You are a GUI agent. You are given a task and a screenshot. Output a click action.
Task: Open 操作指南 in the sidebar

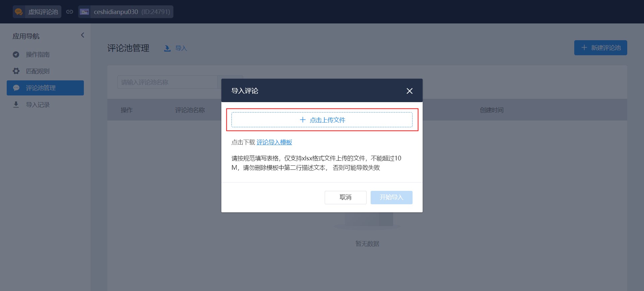45,54
